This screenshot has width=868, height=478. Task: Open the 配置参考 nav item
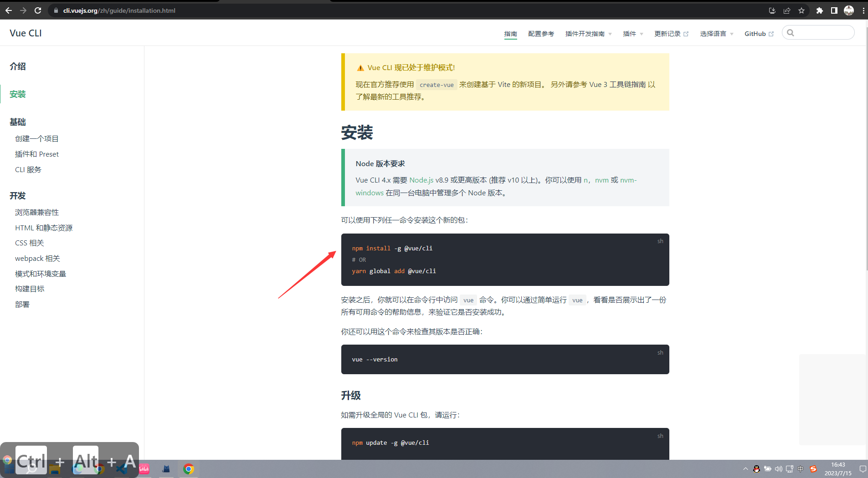pyautogui.click(x=541, y=34)
